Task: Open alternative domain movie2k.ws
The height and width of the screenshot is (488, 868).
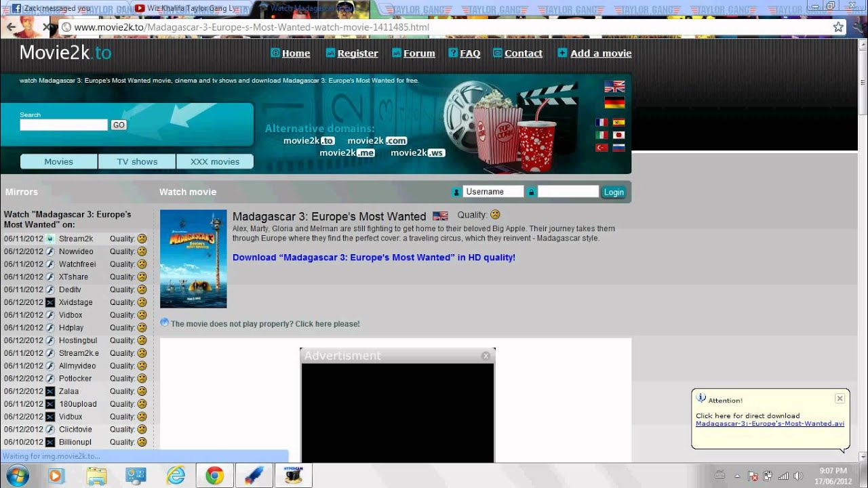Action: pos(418,152)
